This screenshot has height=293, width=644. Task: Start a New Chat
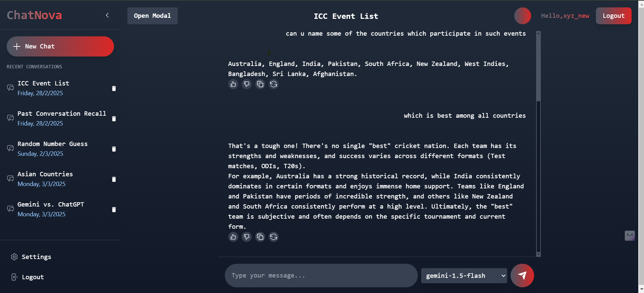[60, 46]
